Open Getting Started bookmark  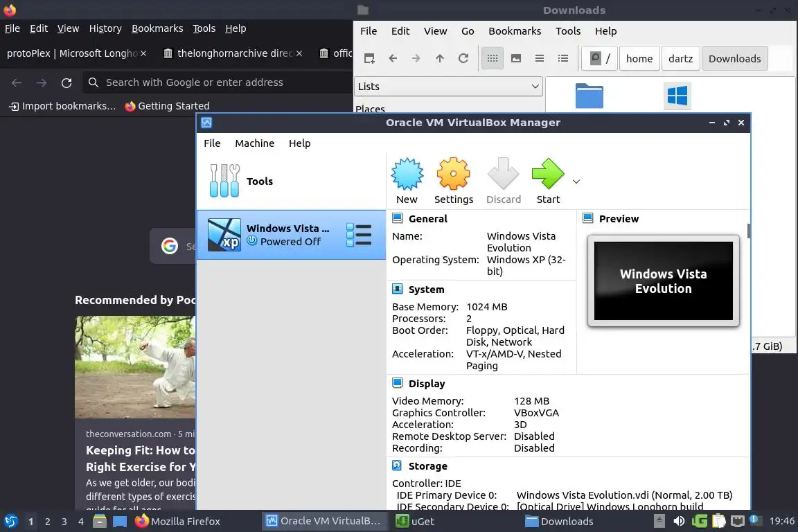pos(167,106)
